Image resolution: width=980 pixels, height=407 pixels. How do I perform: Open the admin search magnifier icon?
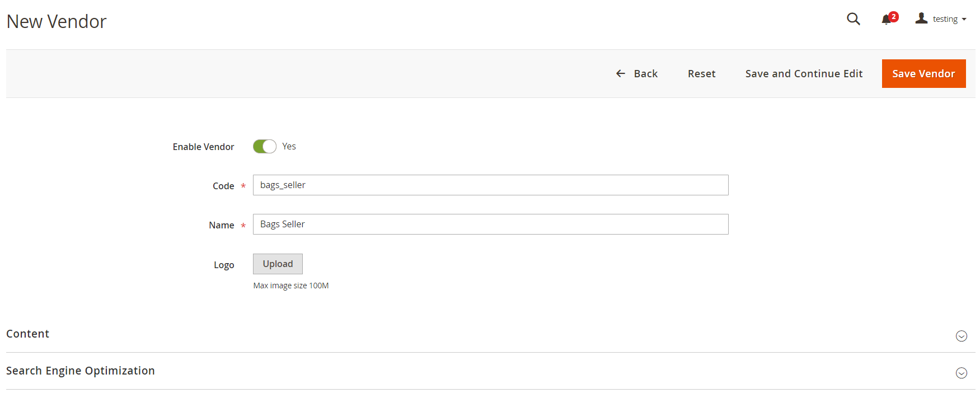(x=853, y=19)
